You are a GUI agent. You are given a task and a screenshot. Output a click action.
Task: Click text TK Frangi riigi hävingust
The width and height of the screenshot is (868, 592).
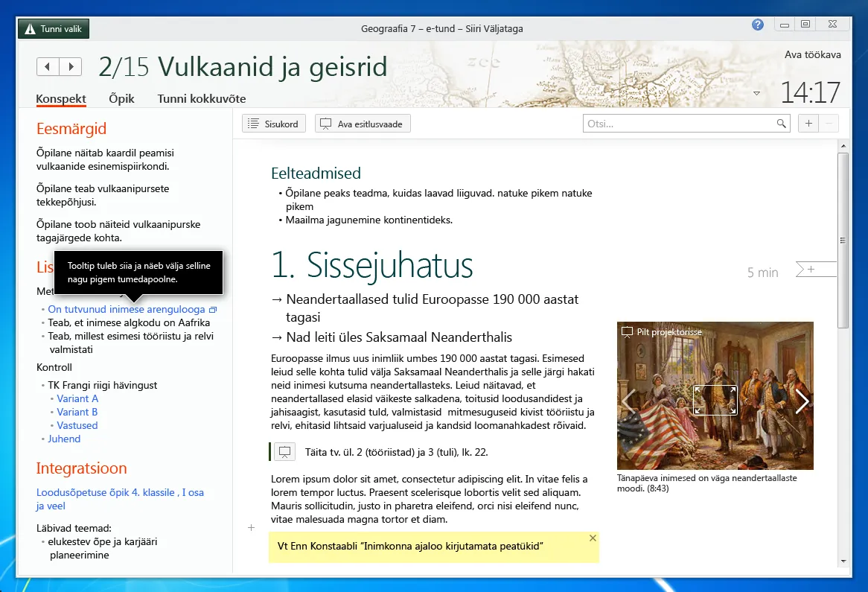coord(103,385)
